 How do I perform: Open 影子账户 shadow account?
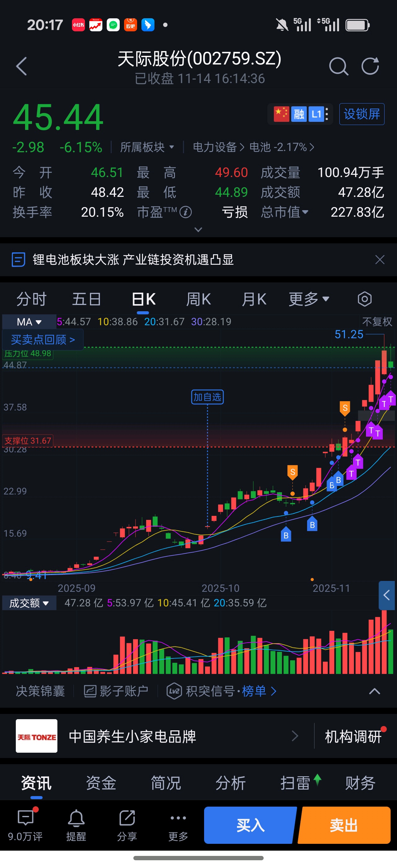point(116,691)
